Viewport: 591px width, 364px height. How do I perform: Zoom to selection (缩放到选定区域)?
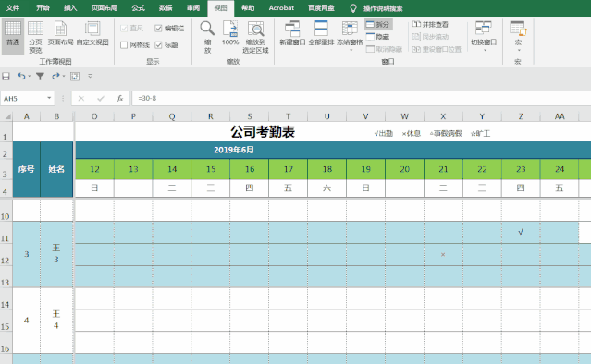point(255,37)
